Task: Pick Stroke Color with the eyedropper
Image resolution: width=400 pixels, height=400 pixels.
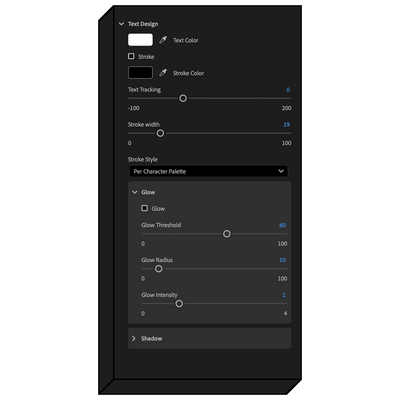Action: 163,73
